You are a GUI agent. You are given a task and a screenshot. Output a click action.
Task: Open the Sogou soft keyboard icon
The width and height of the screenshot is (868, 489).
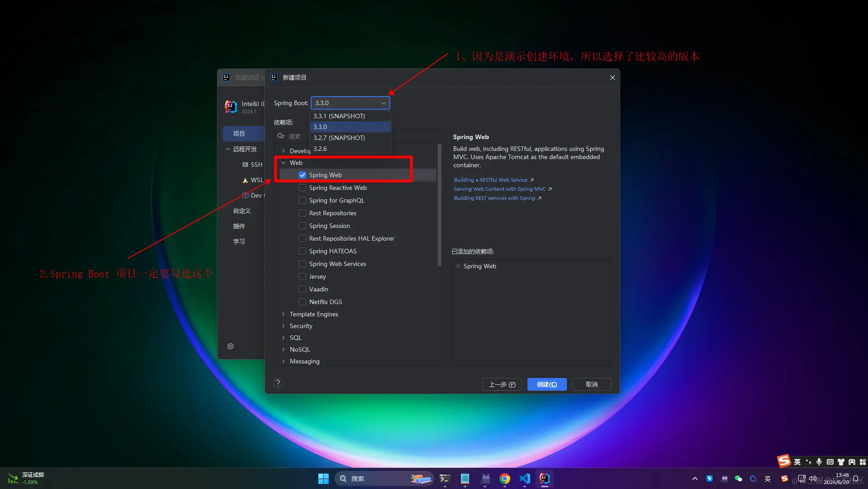830,462
